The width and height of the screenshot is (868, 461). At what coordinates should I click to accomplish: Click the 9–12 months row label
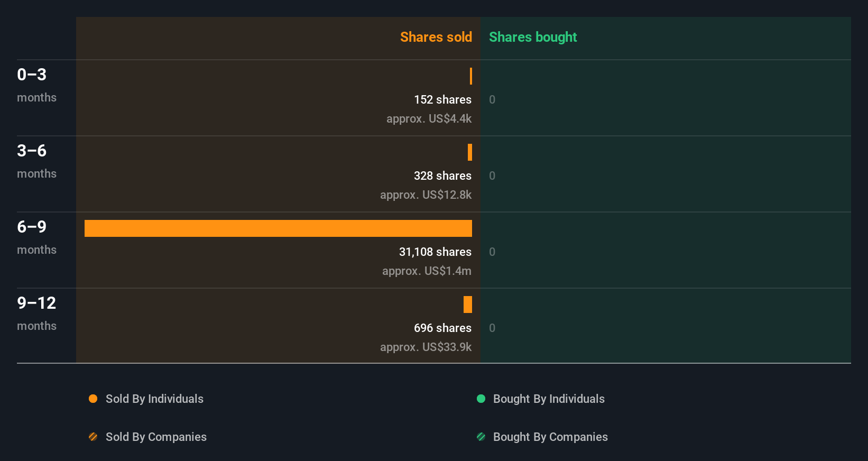click(36, 314)
